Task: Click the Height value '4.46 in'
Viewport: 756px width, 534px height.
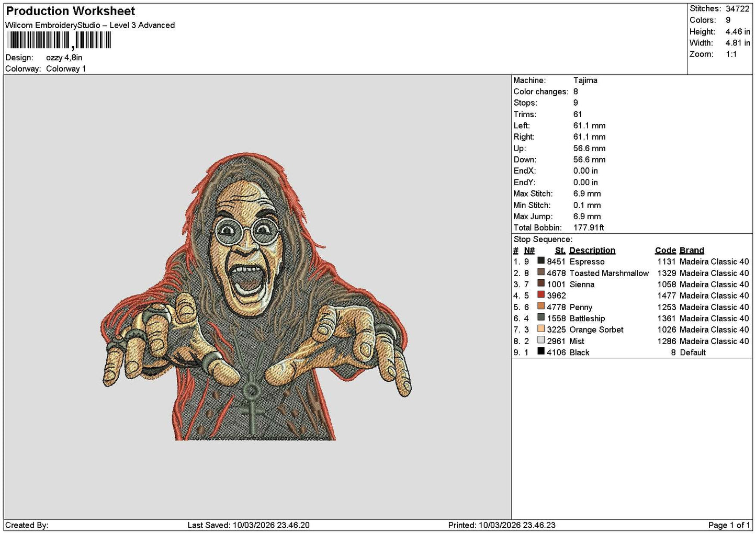Action: click(738, 31)
